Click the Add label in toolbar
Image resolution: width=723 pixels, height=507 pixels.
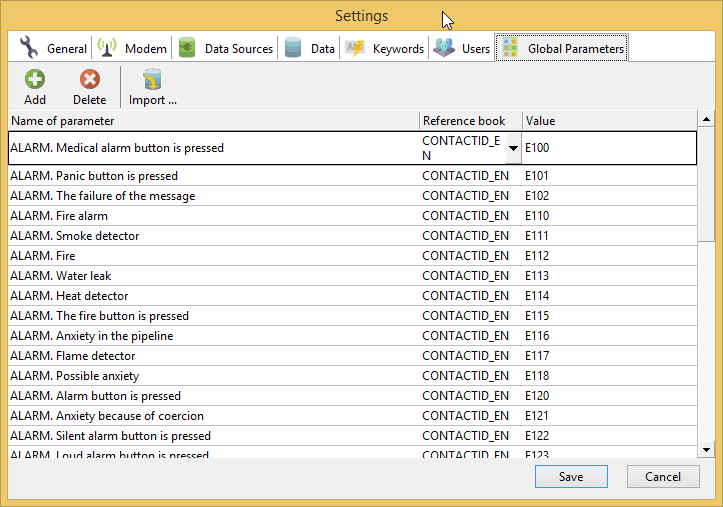(35, 100)
